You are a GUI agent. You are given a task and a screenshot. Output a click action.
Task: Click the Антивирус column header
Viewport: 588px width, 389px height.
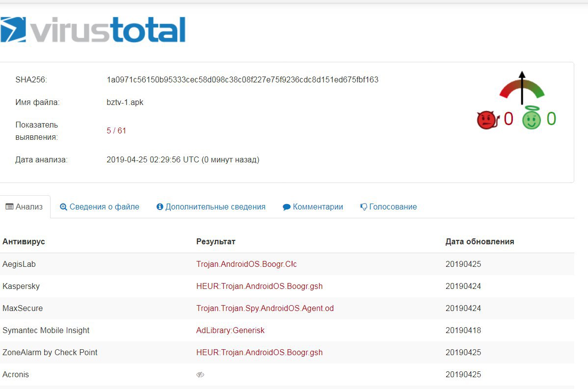[x=24, y=241]
